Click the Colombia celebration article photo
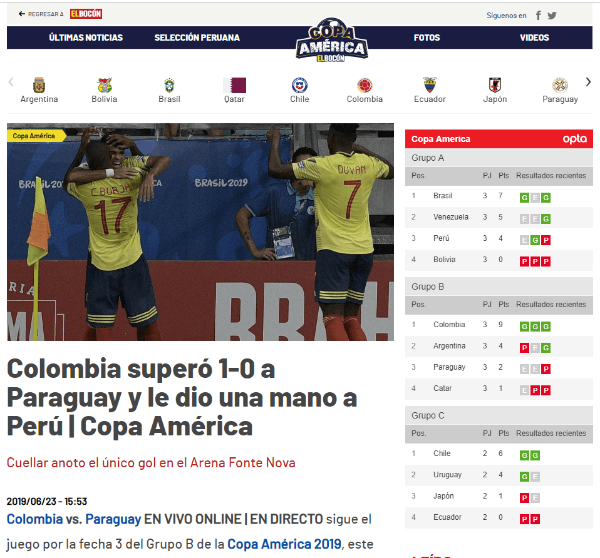The height and width of the screenshot is (558, 600). (x=200, y=232)
